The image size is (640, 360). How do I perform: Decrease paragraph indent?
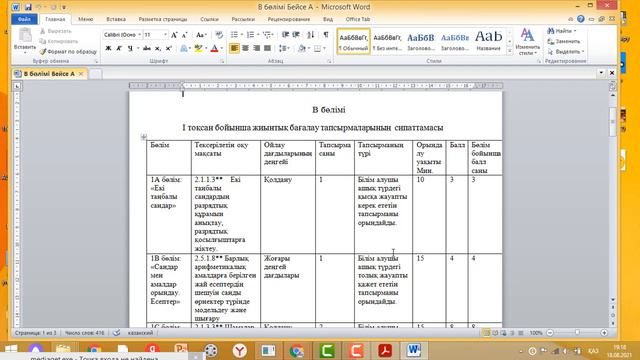[285, 35]
